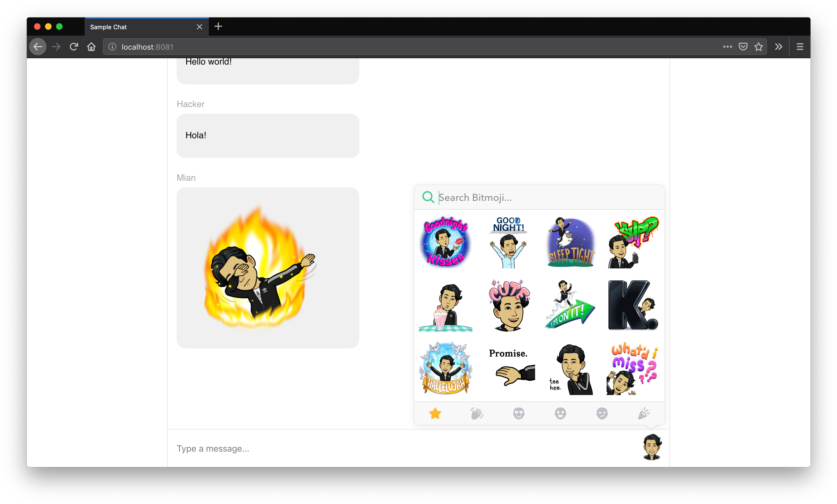This screenshot has height=504, width=837.
Task: Close the Sample Chat tab
Action: click(200, 27)
